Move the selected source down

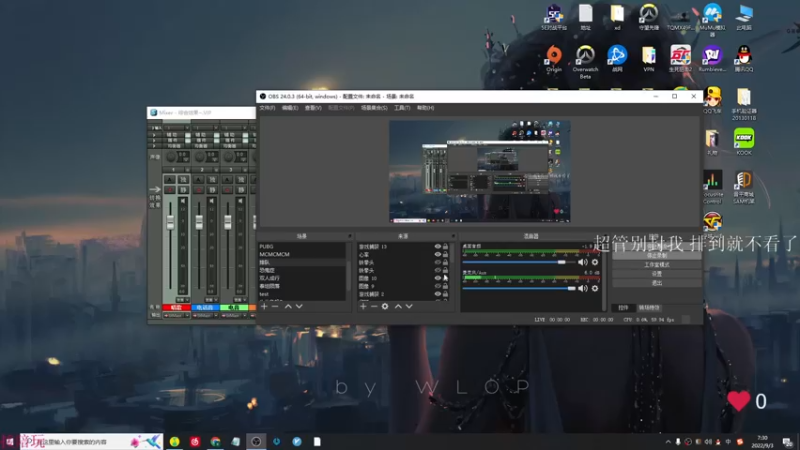coord(409,306)
